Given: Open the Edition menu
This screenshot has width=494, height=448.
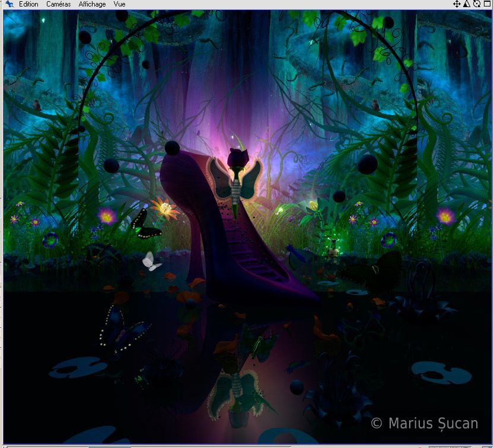Looking at the screenshot, I should (28, 4).
